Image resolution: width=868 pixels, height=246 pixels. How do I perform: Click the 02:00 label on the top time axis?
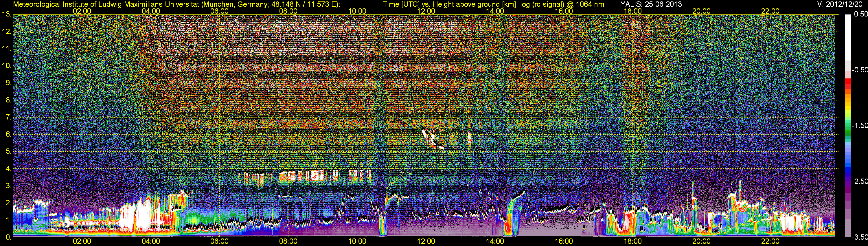[82, 11]
